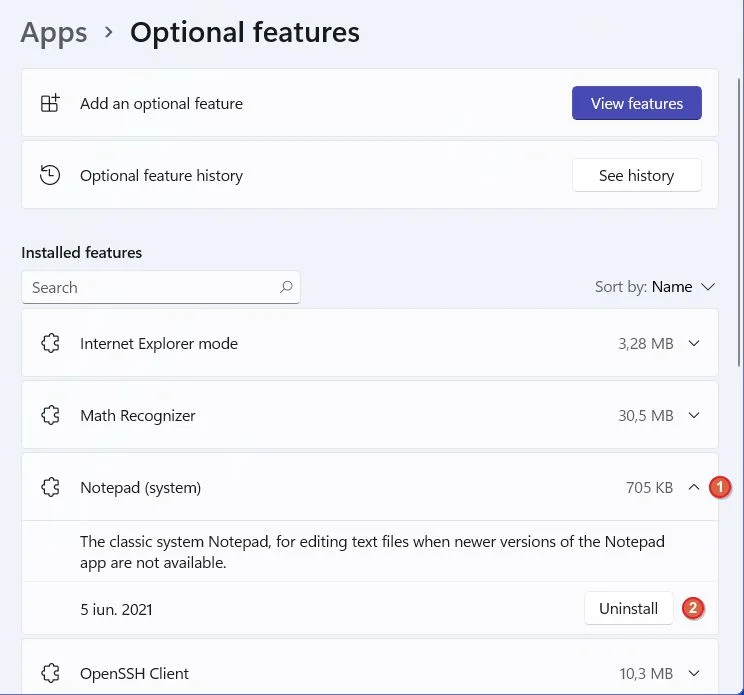Click the Installed features heading
This screenshot has height=695, width=744.
(82, 252)
